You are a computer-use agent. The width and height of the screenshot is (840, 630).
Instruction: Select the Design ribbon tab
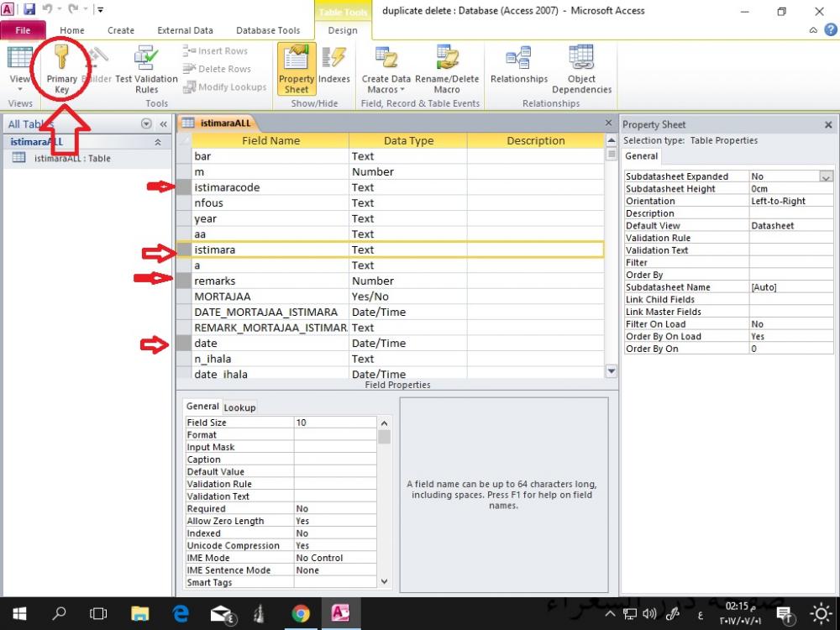pyautogui.click(x=343, y=30)
